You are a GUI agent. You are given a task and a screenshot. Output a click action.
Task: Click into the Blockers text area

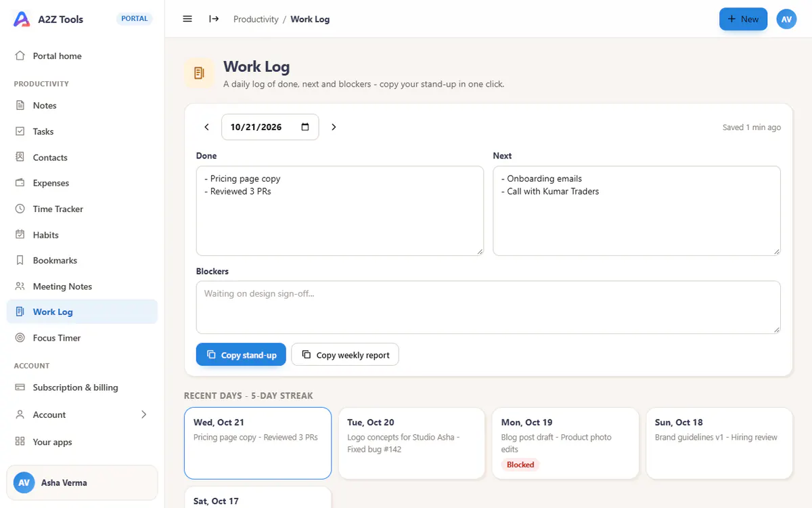point(488,308)
